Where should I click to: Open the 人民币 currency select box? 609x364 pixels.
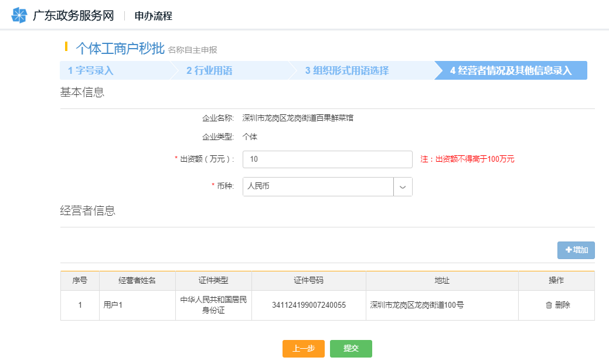click(x=318, y=186)
